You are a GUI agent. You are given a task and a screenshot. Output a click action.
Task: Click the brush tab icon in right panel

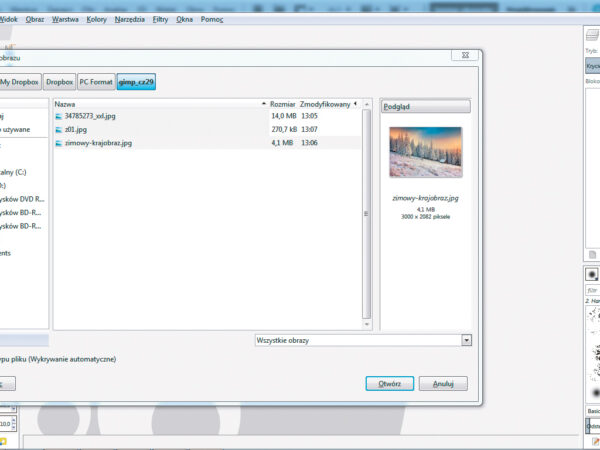(592, 274)
